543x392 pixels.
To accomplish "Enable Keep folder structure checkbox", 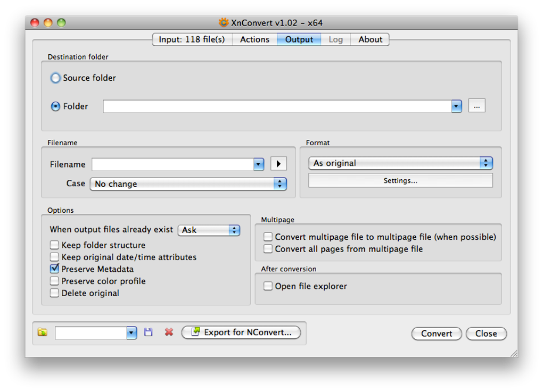I will 54,245.
